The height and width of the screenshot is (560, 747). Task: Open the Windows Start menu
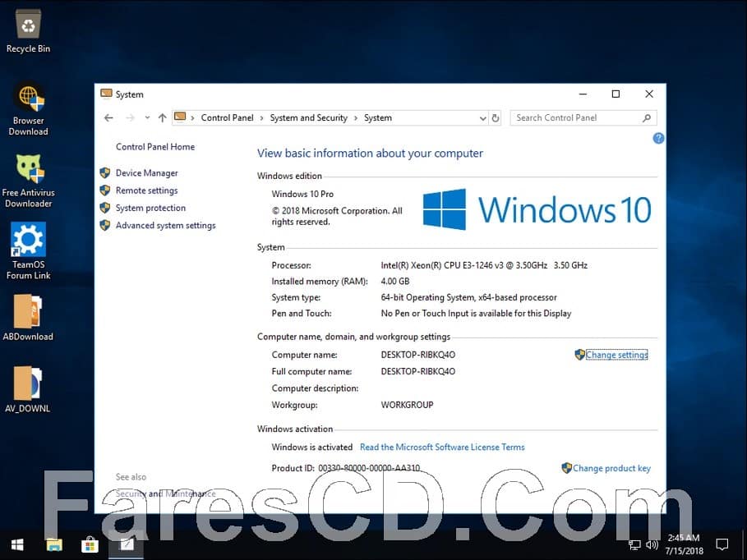pyautogui.click(x=17, y=544)
